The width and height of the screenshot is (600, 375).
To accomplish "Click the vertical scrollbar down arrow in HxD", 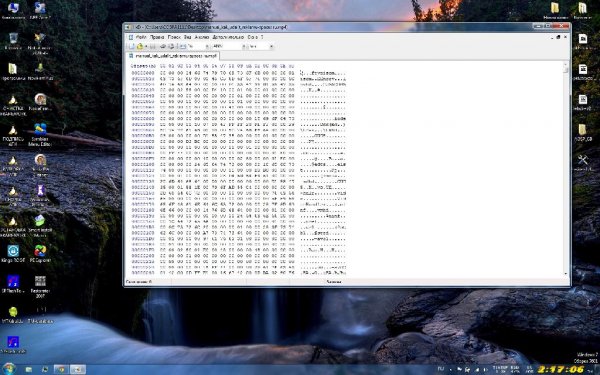I will 566,274.
